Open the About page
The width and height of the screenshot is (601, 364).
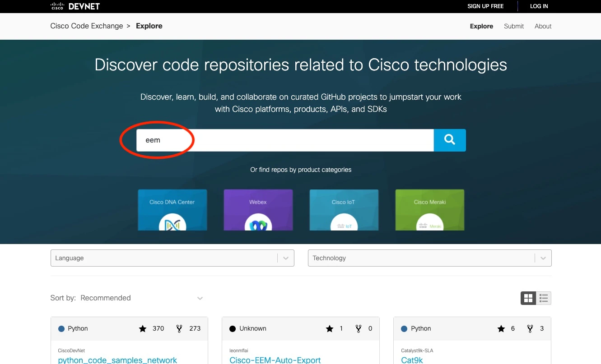pos(543,26)
